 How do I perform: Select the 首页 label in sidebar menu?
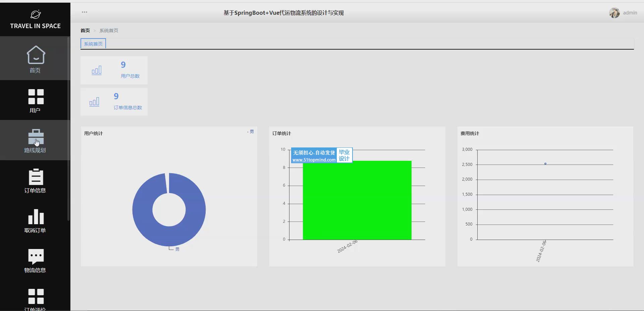pos(35,70)
